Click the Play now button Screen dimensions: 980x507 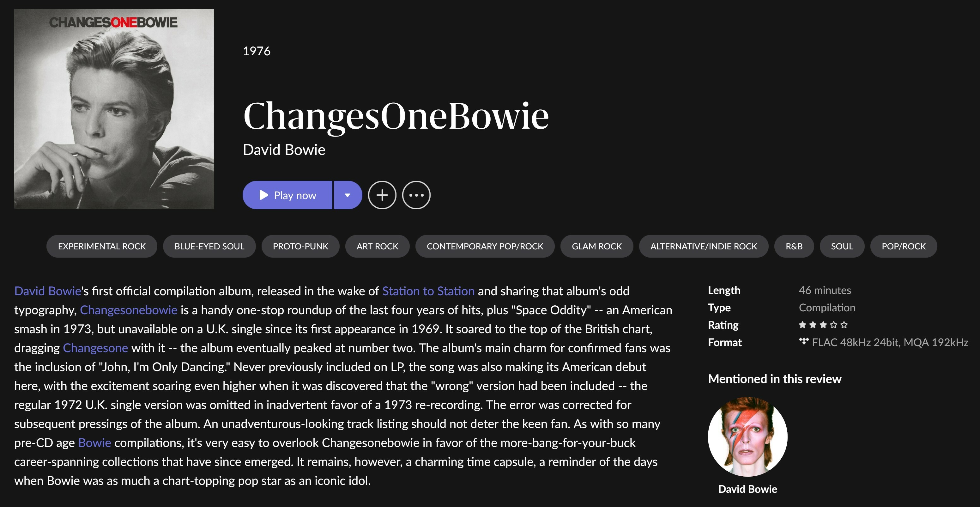coord(287,195)
